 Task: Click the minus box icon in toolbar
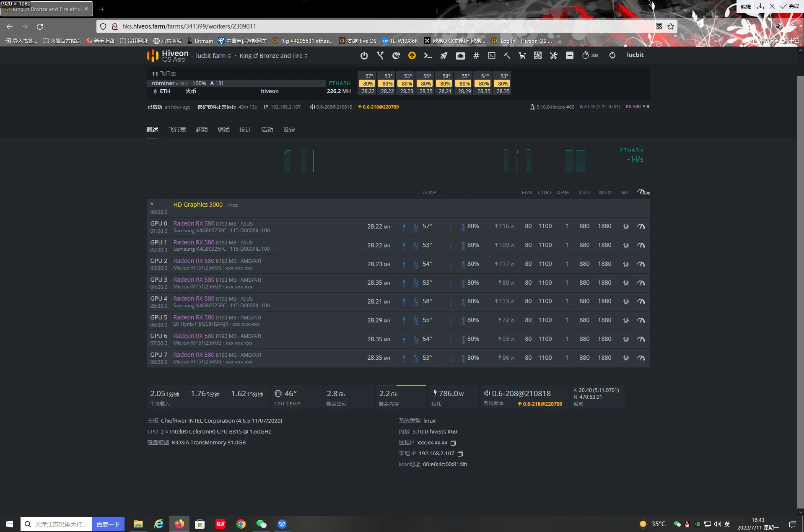point(570,55)
